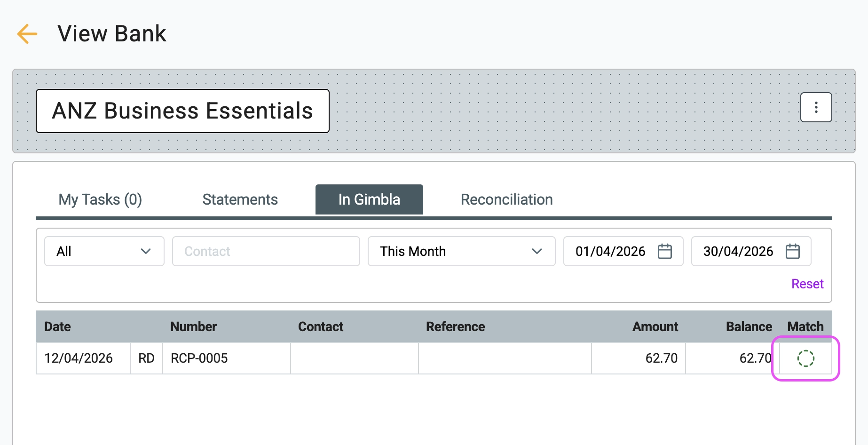Screen dimensions: 868x445
Task: Click the Contact filter input field
Action: coord(266,251)
